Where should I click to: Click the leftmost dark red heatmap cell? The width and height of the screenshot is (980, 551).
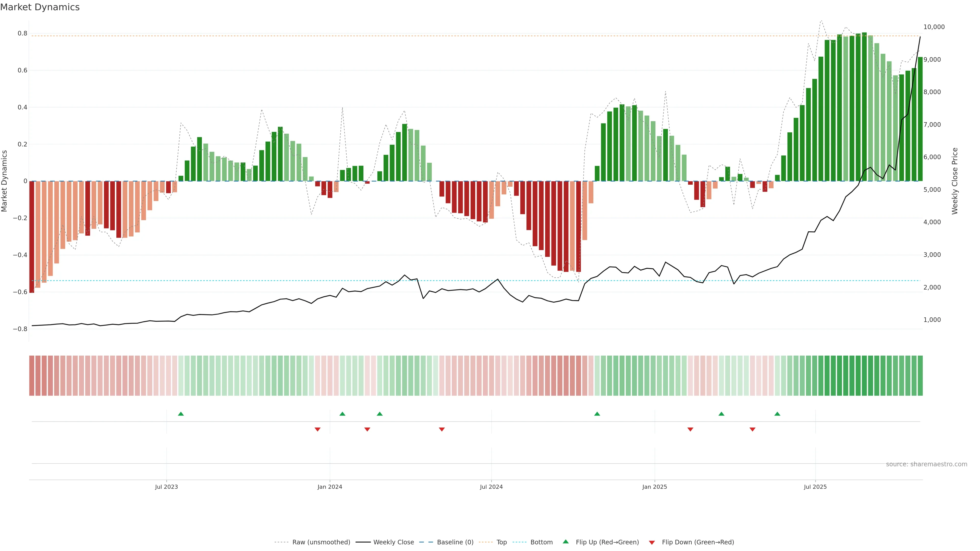[32, 375]
